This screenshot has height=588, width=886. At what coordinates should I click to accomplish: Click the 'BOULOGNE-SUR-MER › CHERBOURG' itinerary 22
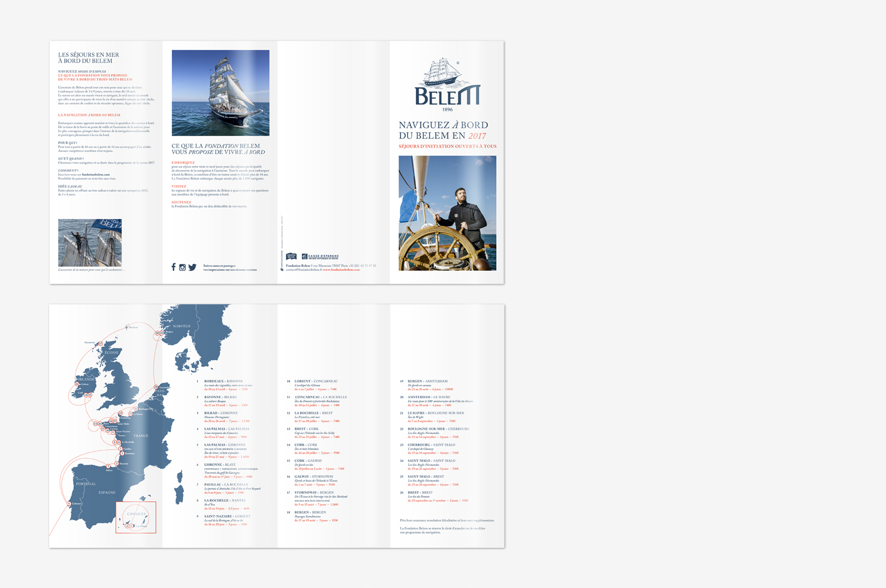438,429
